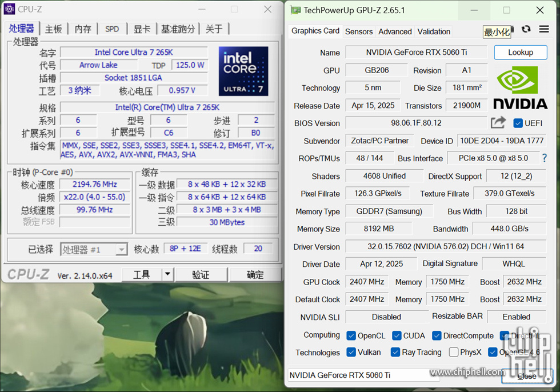The image size is (560, 392).
Task: Toggle the DirectML checkbox
Action: 505,335
